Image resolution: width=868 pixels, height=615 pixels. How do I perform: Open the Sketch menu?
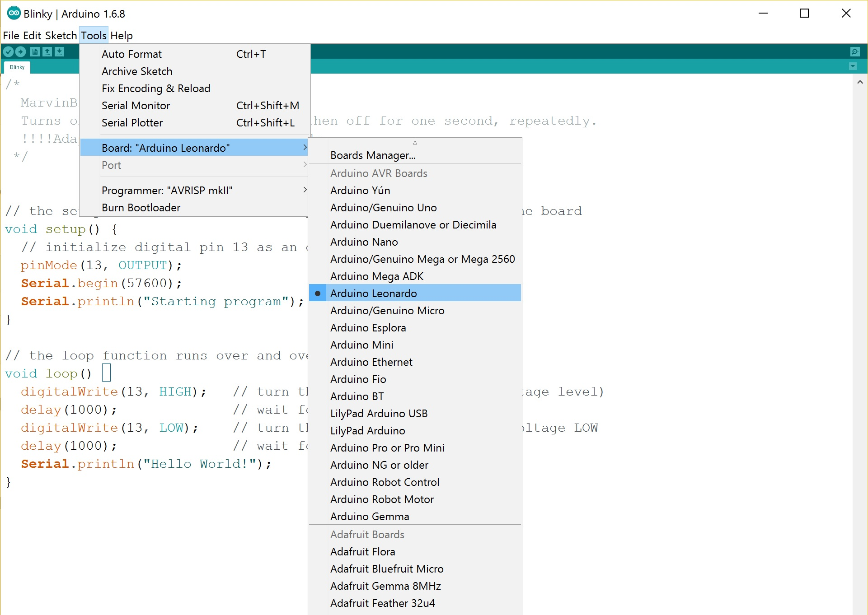(61, 36)
